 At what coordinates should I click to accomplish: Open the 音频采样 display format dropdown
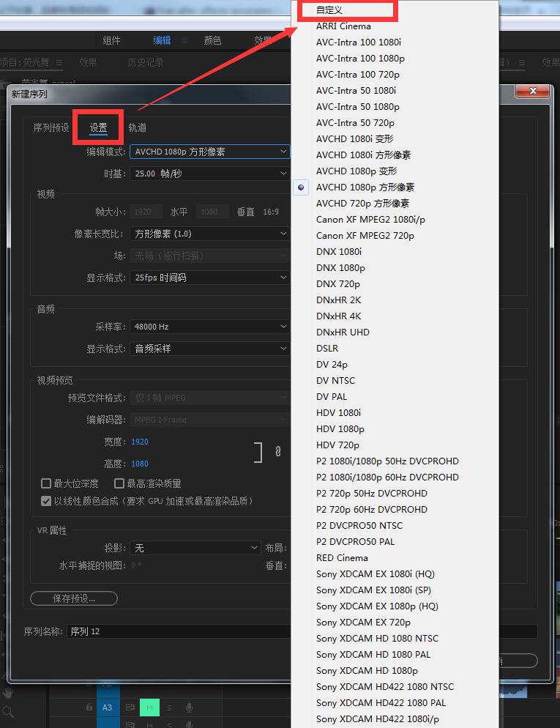209,349
